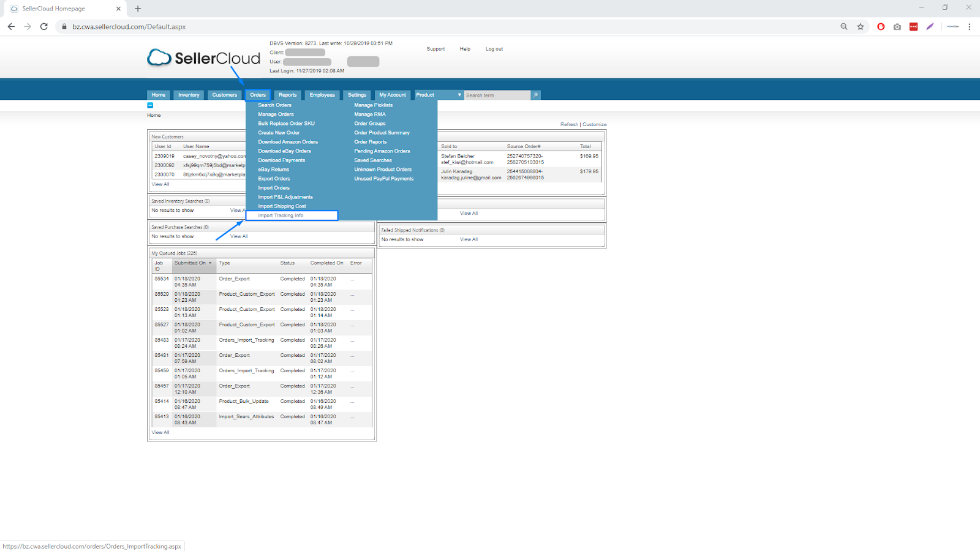Select Manage Orders in the Orders menu
This screenshot has width=980, height=551.
[x=276, y=114]
